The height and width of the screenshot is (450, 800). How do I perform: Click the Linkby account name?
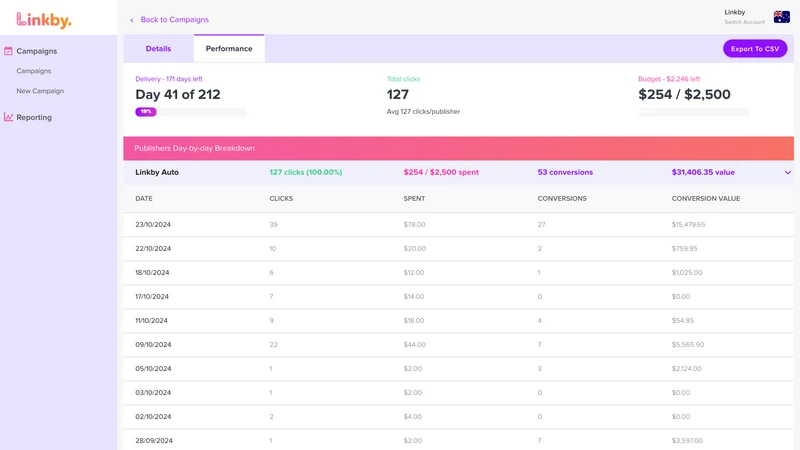735,12
